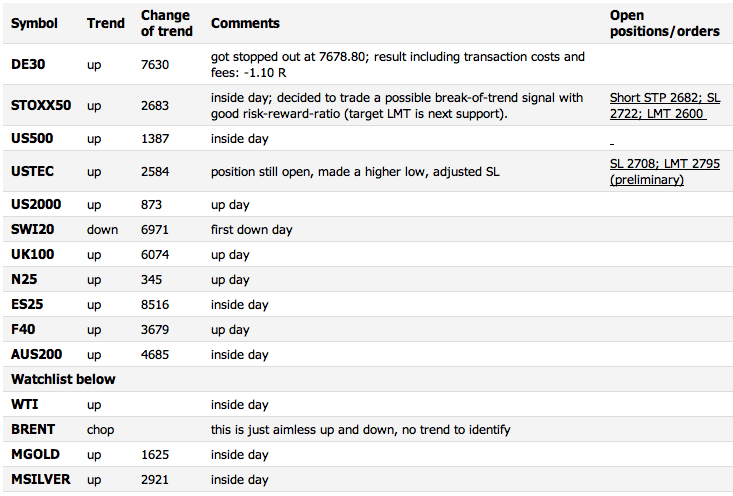This screenshot has width=733, height=496.
Task: Click the BRENT chop trend cell
Action: click(101, 430)
